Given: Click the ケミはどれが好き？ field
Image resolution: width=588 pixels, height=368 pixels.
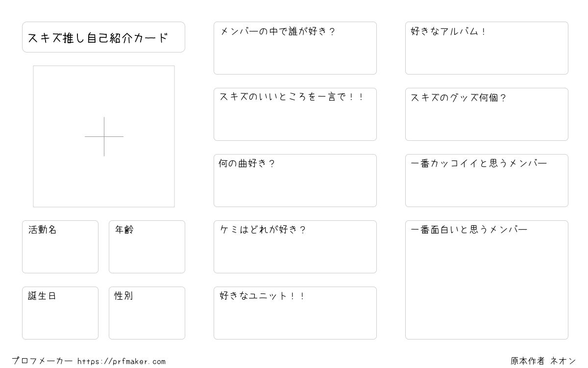Looking at the screenshot, I should coord(295,247).
